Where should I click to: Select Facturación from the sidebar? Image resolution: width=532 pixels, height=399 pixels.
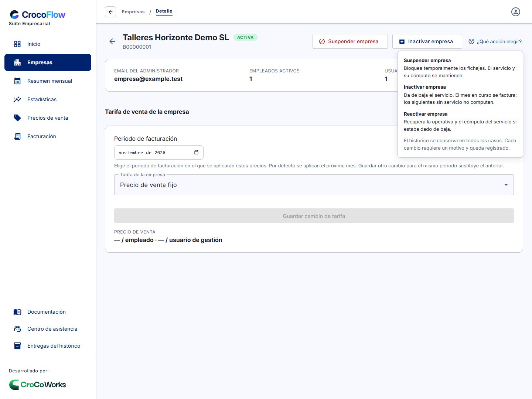(x=48, y=136)
